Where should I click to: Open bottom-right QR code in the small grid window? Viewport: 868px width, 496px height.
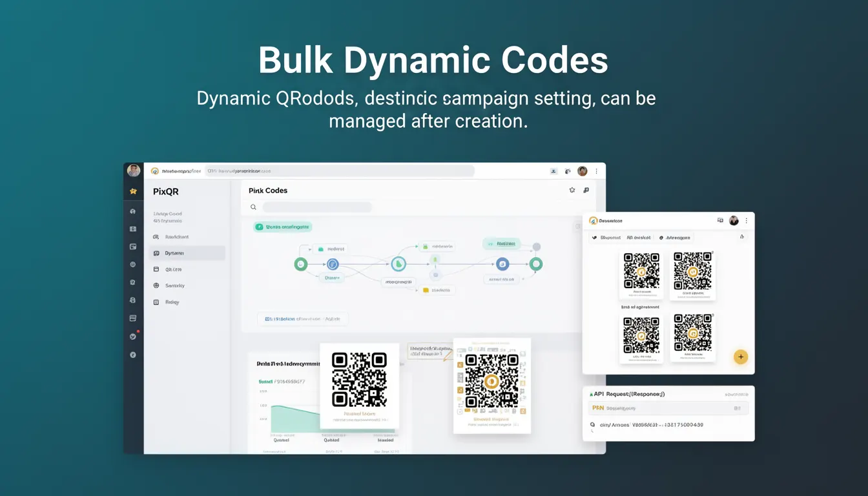(x=692, y=337)
